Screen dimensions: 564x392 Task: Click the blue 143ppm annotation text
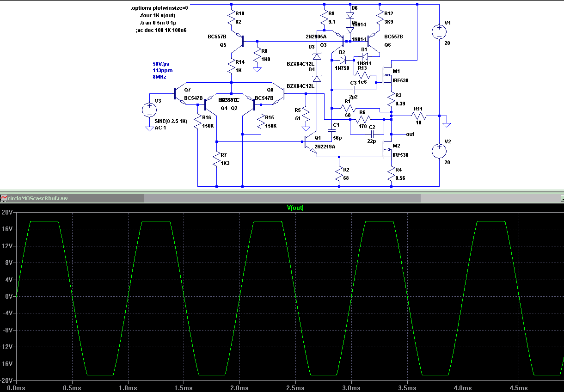tap(162, 70)
